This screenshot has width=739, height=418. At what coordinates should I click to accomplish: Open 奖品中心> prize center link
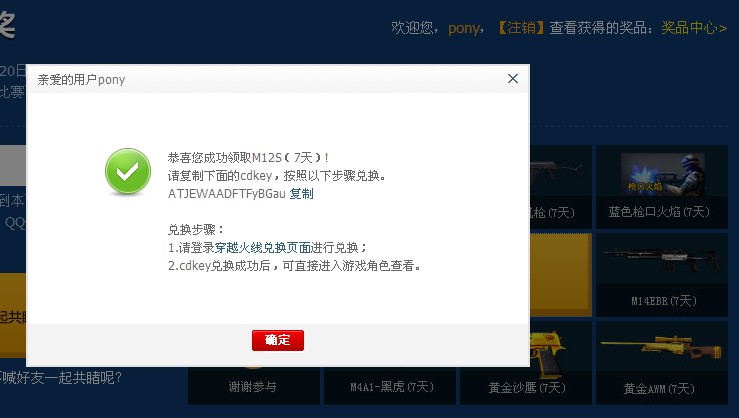click(x=694, y=28)
